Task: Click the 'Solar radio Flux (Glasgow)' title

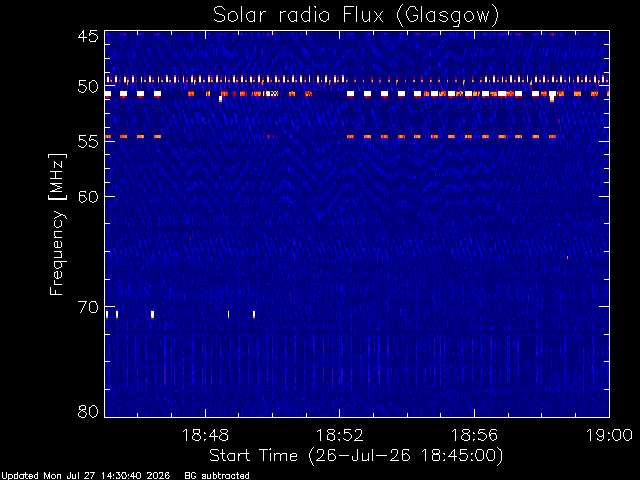Action: 356,16
